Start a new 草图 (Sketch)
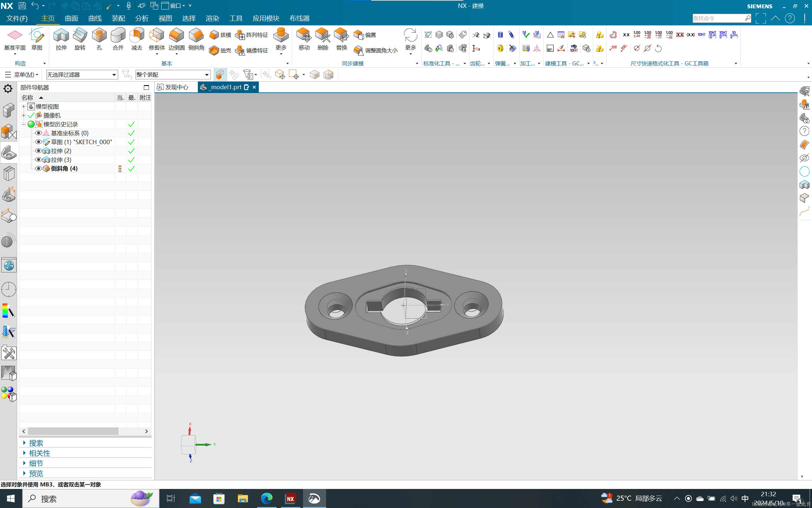812x508 pixels. click(37, 39)
